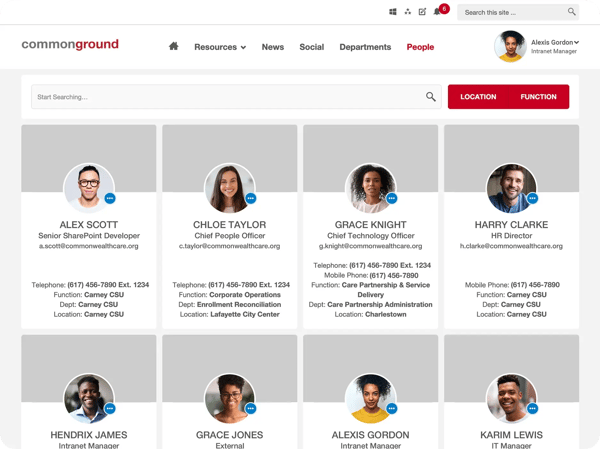600x449 pixels.
Task: Open more options on Grace Jones card
Action: click(x=251, y=408)
